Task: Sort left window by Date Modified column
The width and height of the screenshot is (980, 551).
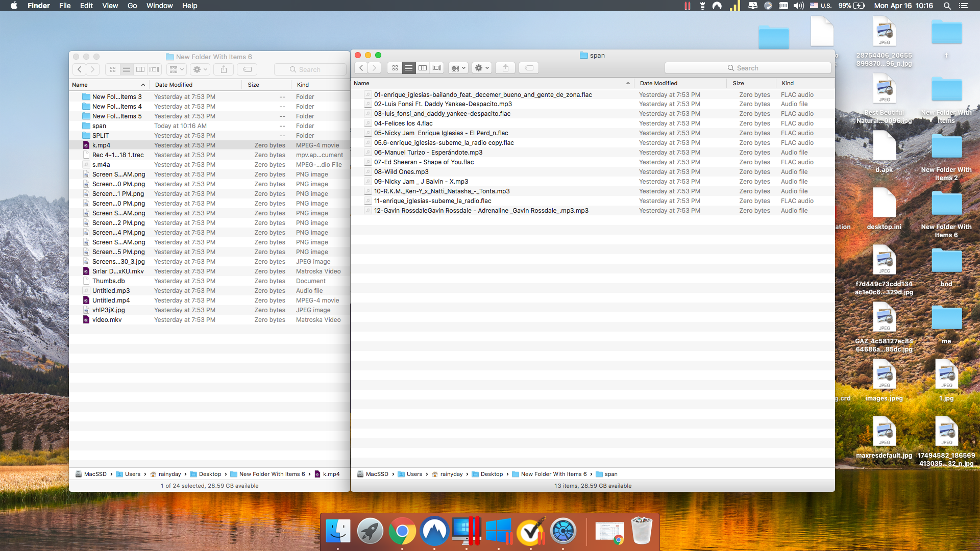Action: point(196,85)
